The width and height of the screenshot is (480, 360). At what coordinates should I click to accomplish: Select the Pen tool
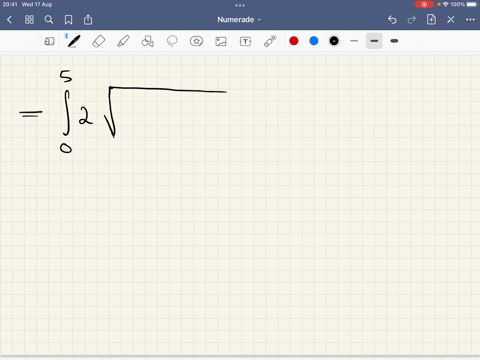coord(74,41)
